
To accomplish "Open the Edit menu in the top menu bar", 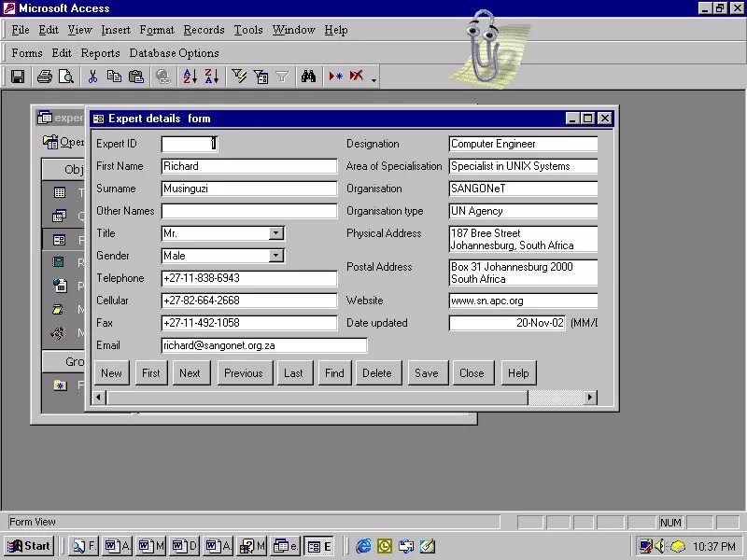I will (49, 30).
